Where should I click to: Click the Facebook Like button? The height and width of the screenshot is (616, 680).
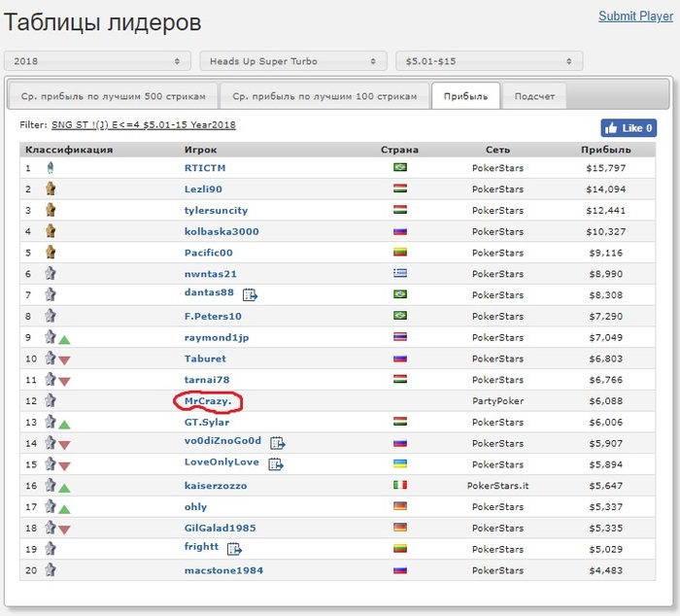[x=629, y=128]
